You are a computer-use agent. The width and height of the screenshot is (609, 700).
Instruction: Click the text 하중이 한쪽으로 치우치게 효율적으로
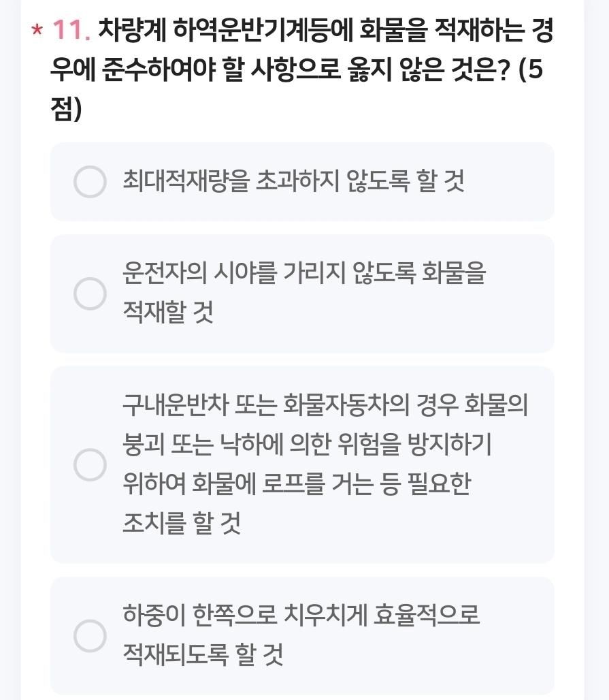(x=301, y=616)
